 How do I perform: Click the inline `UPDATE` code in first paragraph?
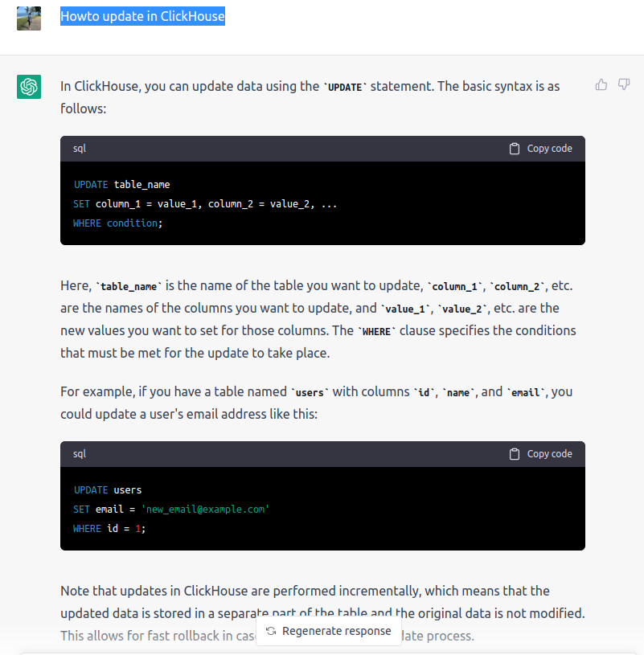point(345,88)
